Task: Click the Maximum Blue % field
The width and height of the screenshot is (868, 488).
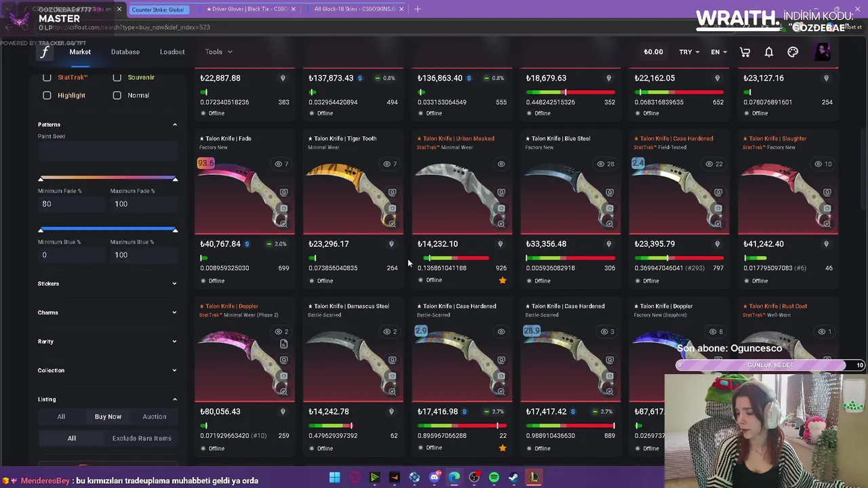Action: (144, 255)
